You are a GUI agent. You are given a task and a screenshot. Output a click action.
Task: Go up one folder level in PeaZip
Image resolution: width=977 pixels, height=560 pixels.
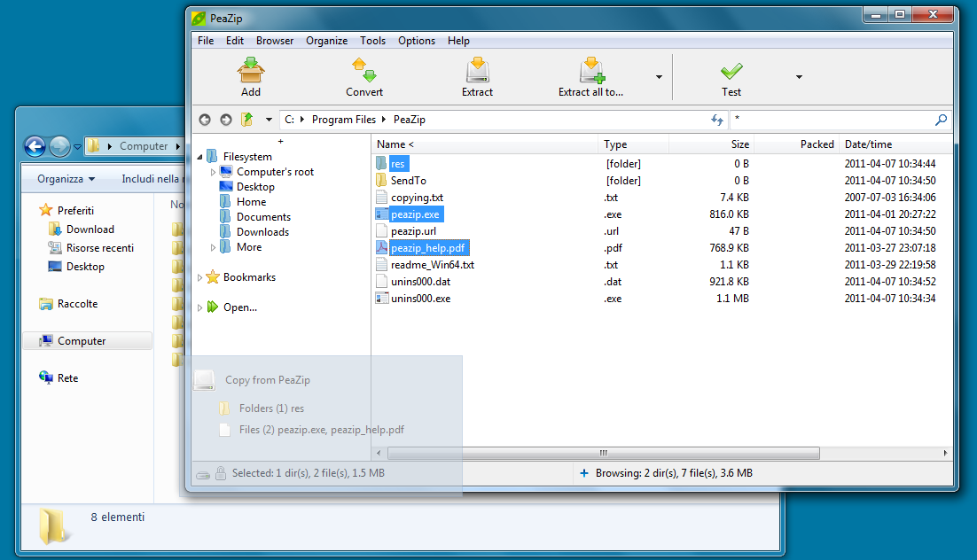coord(246,119)
